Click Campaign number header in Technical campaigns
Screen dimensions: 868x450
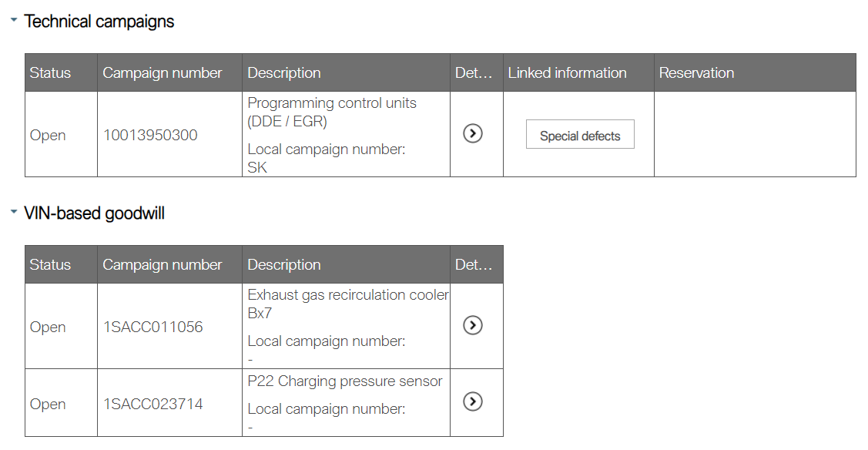(162, 73)
